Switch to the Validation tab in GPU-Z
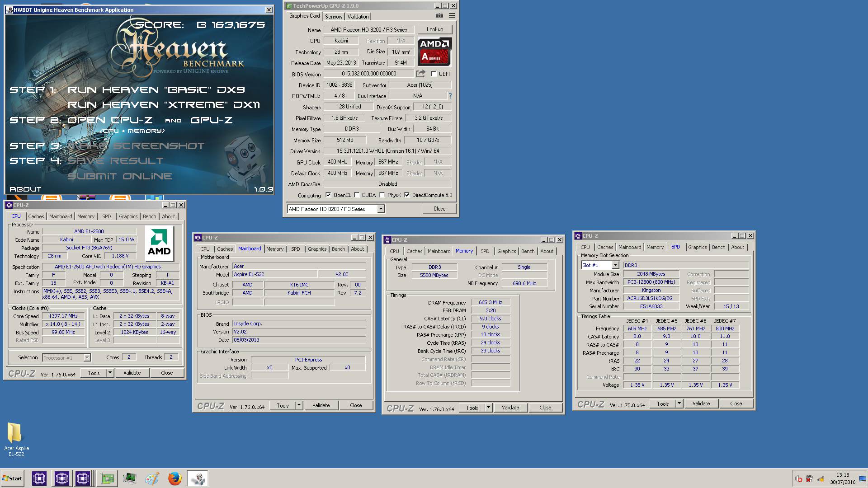The height and width of the screenshot is (488, 868). (358, 17)
